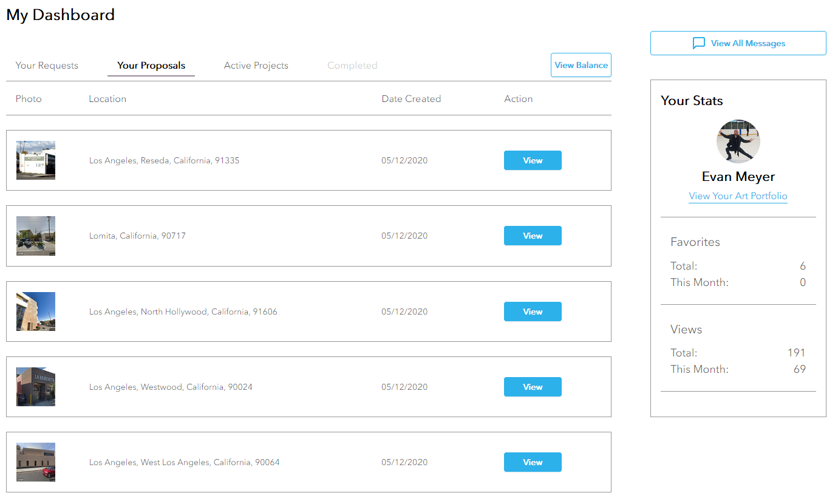Click the Evan Meyer name
Image resolution: width=838 pixels, height=504 pixels.
pos(738,177)
